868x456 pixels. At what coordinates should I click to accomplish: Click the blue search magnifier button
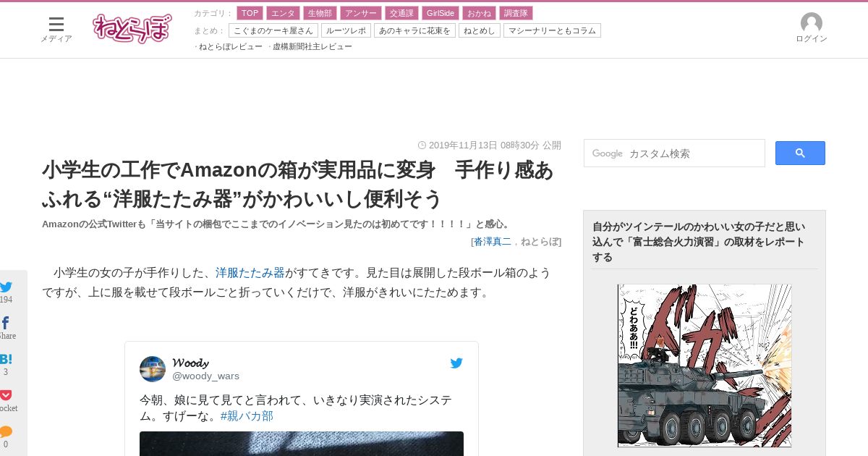click(800, 153)
